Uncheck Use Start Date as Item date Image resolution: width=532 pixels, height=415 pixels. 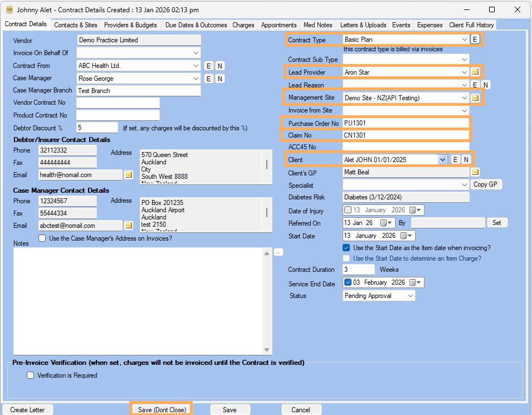point(346,248)
